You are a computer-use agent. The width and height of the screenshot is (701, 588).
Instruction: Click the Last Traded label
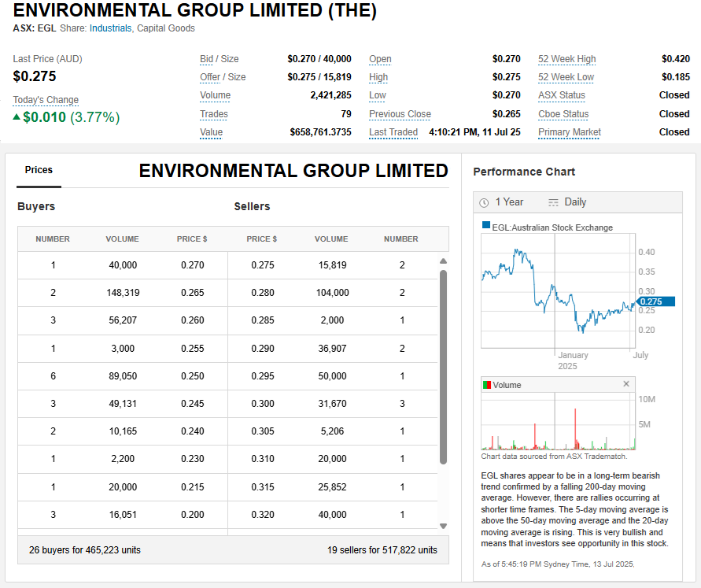(x=393, y=132)
